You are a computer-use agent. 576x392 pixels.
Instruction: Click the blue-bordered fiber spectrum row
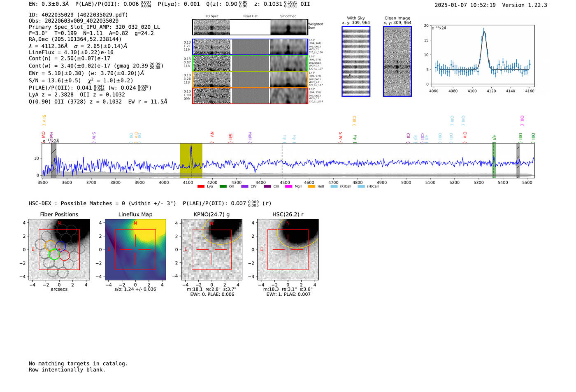[x=250, y=47]
